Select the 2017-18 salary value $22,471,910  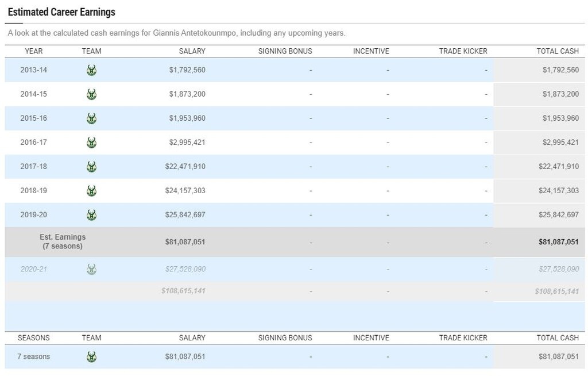click(x=185, y=167)
